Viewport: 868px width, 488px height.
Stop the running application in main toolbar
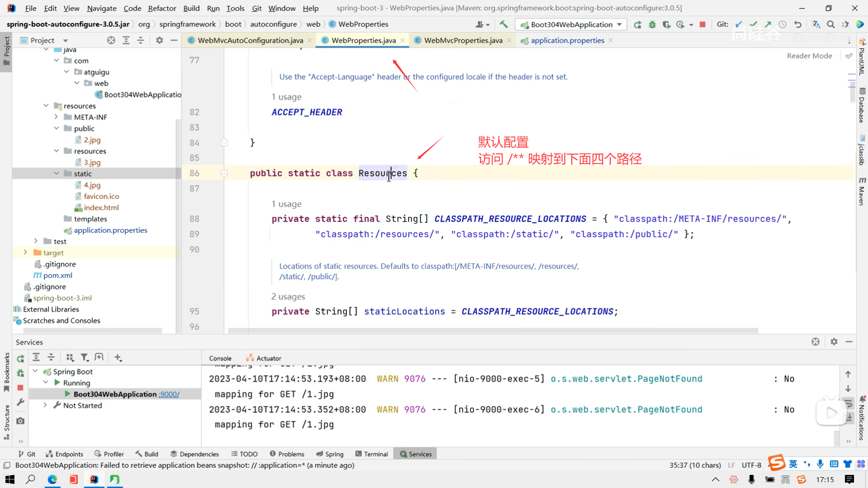[x=702, y=24]
